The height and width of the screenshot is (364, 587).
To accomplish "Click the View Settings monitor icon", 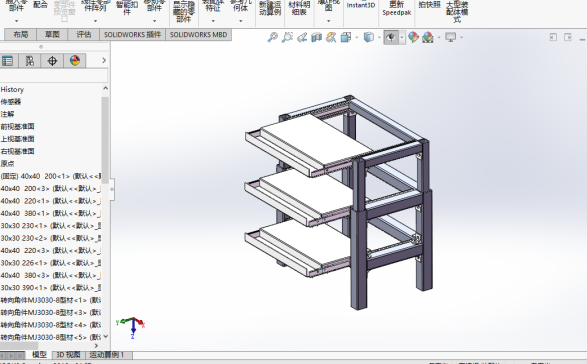I will pos(450,37).
